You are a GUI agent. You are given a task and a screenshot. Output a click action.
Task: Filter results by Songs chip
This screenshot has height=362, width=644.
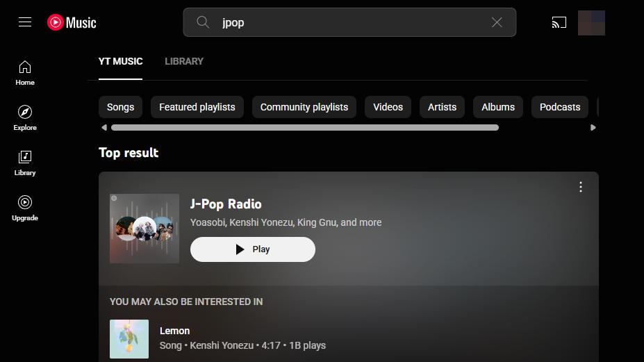click(120, 107)
